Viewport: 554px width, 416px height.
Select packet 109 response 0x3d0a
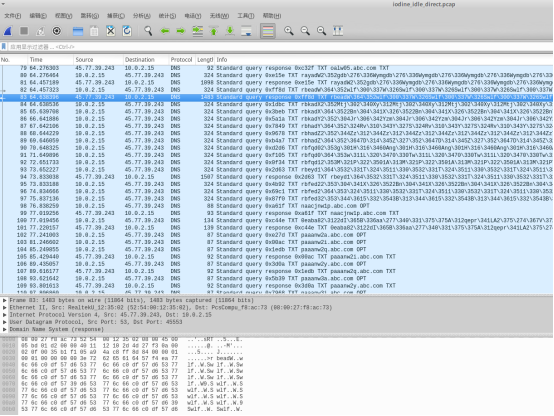(277, 286)
